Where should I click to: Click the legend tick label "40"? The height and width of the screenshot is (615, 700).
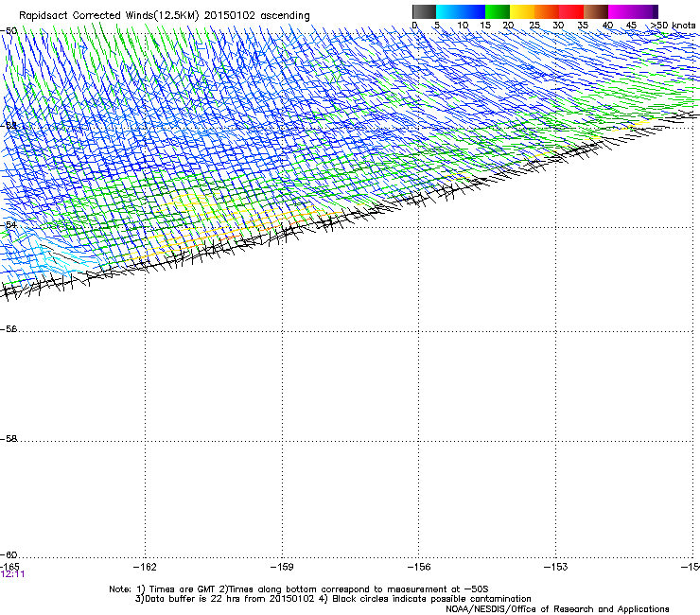(x=607, y=26)
